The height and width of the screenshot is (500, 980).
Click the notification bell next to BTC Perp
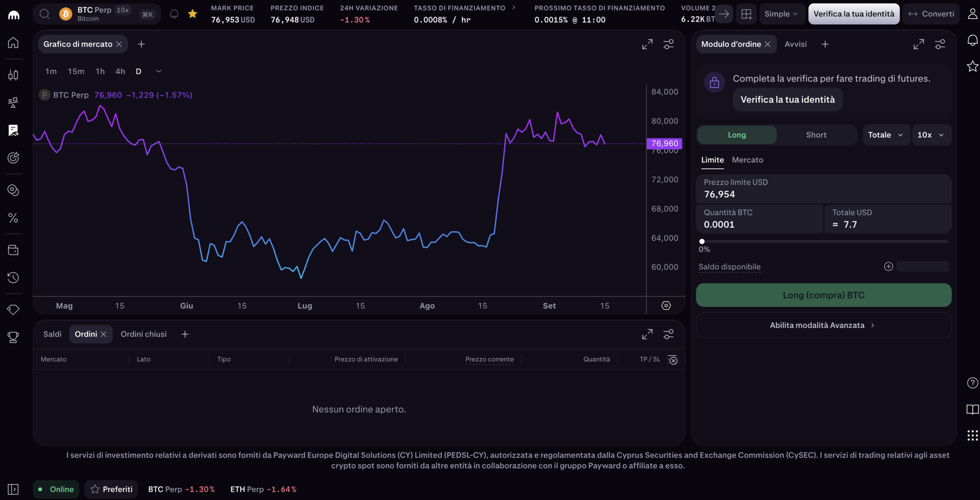[174, 13]
